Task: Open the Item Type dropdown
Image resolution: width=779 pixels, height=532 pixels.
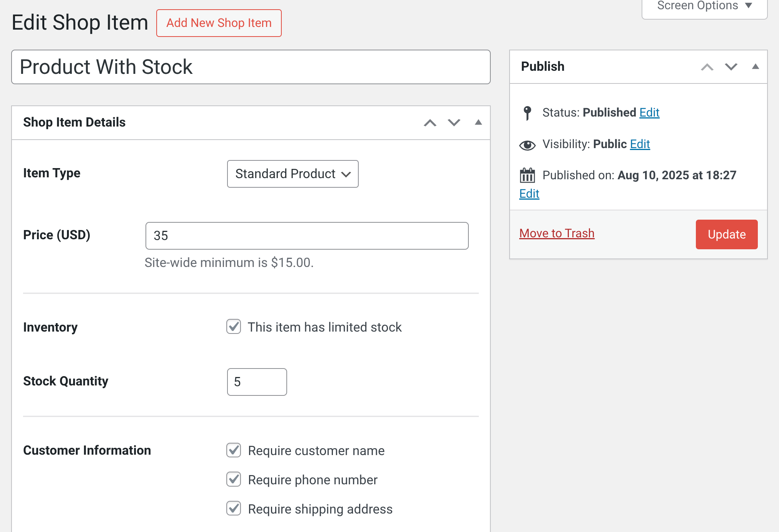Action: (293, 174)
